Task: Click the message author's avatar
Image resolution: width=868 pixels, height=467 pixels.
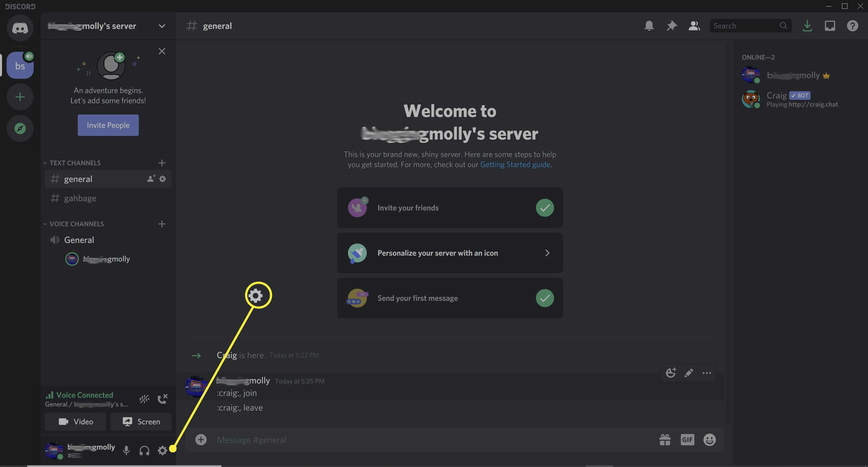Action: coord(196,387)
